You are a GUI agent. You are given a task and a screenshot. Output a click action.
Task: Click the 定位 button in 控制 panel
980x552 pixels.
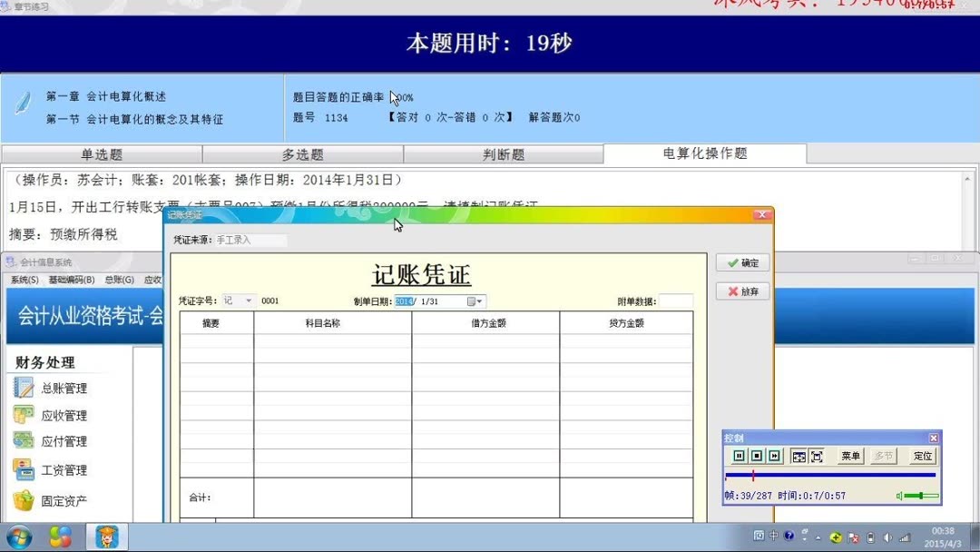[922, 457]
